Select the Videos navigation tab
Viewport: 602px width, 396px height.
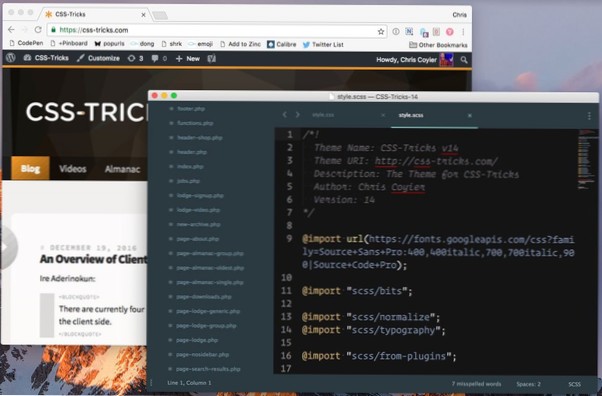[73, 169]
